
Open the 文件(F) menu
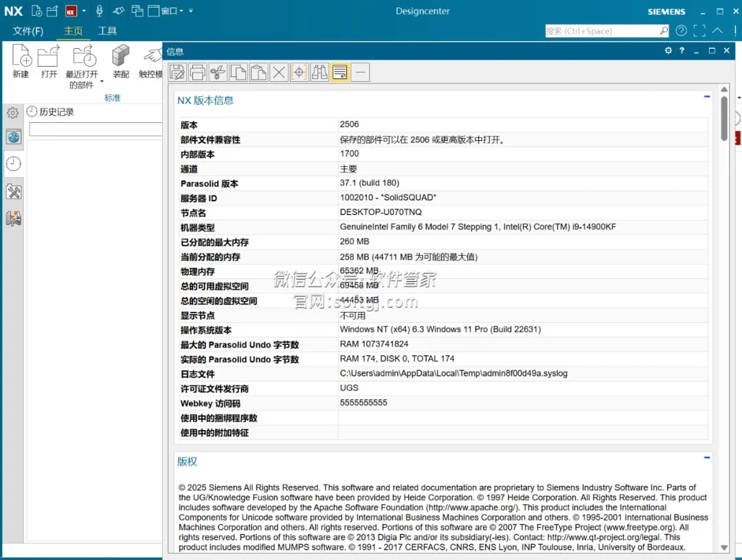tap(28, 31)
